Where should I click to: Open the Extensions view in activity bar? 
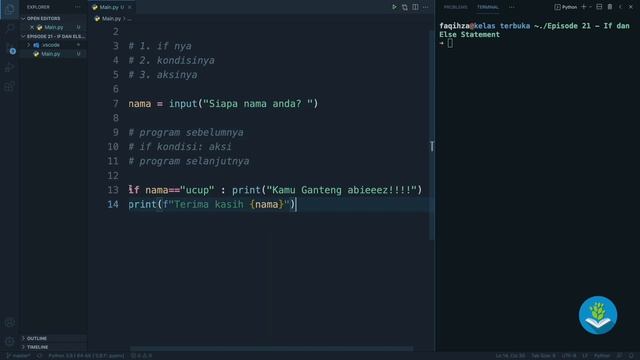10,86
